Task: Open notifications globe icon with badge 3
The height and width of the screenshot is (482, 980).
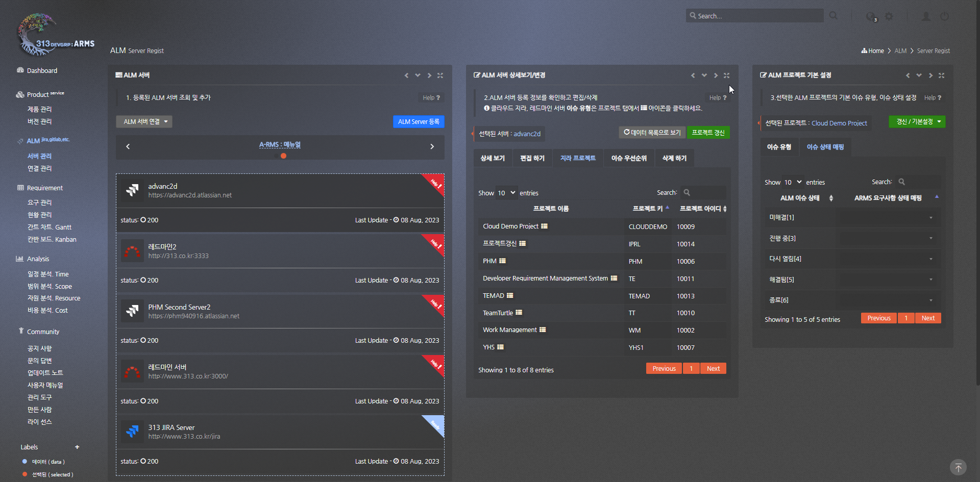Action: pos(871,16)
